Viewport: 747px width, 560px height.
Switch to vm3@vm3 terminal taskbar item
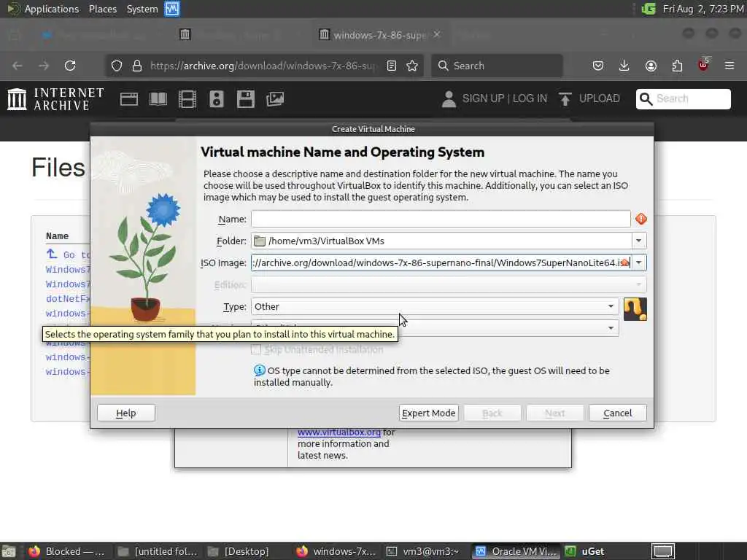(423, 551)
